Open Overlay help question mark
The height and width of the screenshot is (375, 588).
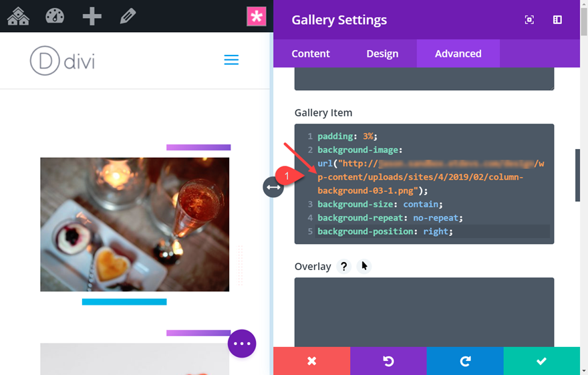(344, 267)
